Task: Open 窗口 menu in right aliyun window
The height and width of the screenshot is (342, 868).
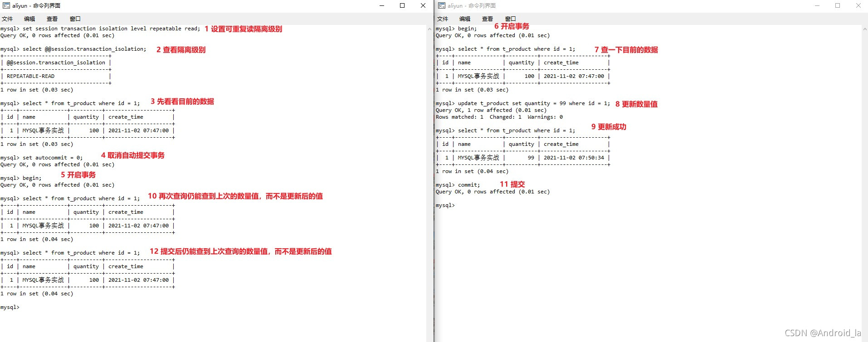Action: click(x=511, y=19)
